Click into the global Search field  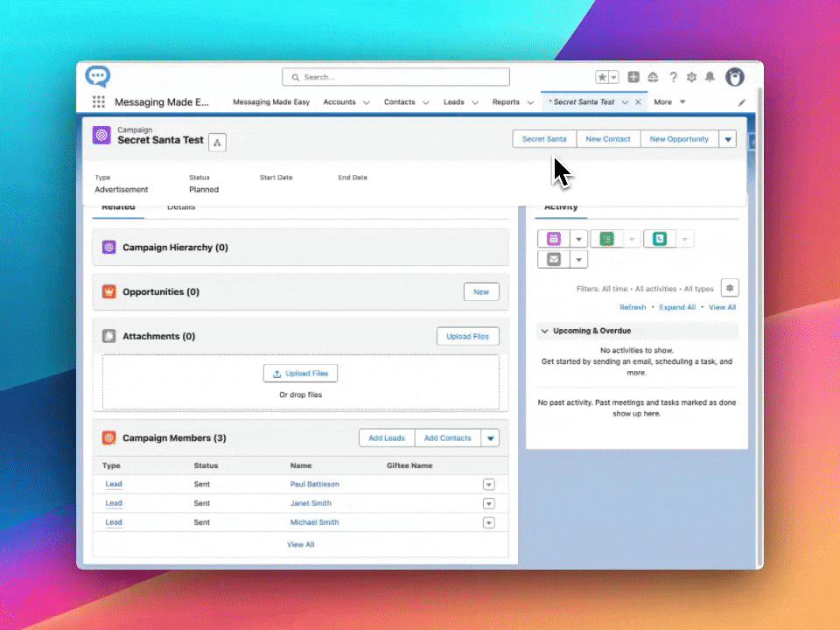pos(395,77)
